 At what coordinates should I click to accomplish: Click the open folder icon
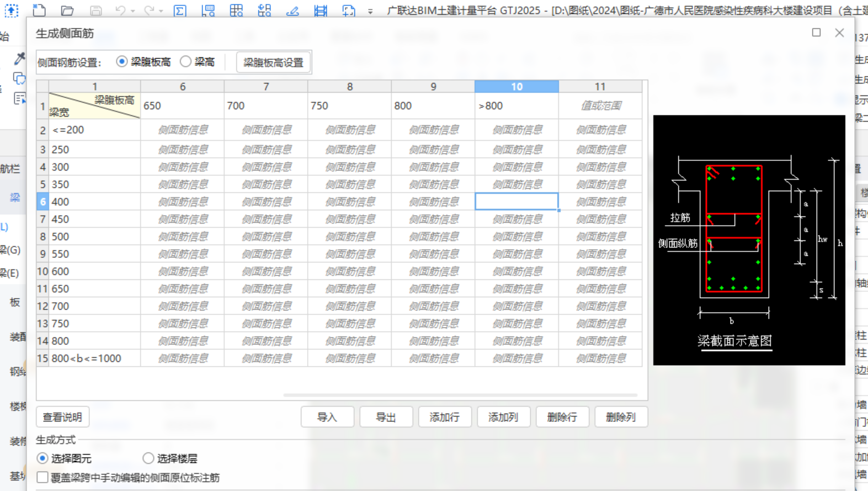[x=67, y=10]
